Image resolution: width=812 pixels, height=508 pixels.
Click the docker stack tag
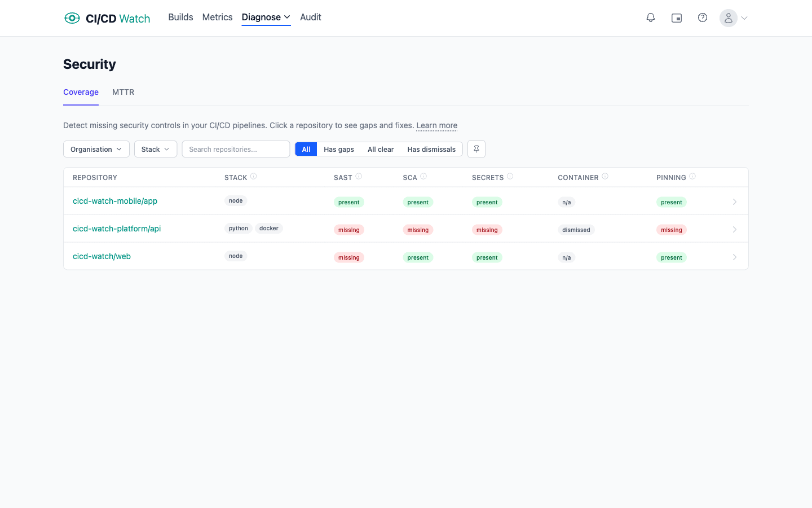point(269,229)
